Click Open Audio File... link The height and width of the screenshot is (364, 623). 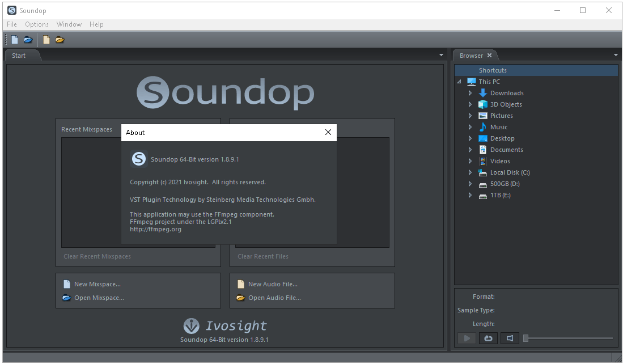click(x=274, y=298)
